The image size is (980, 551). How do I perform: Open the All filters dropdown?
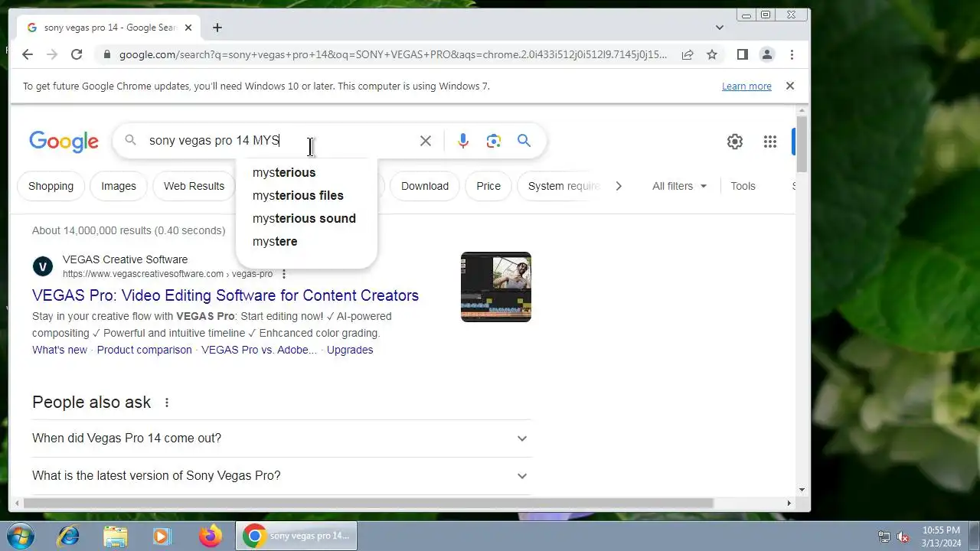click(x=680, y=186)
